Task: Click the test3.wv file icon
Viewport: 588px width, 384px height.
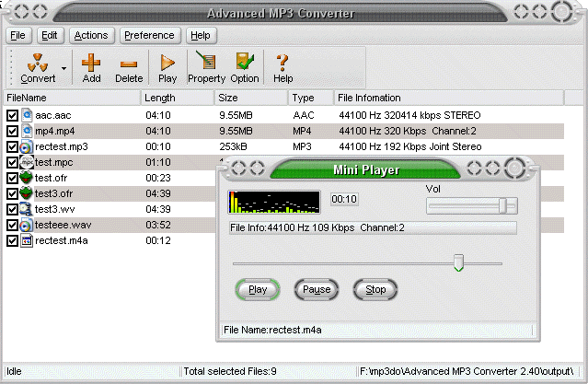Action: pyautogui.click(x=27, y=209)
